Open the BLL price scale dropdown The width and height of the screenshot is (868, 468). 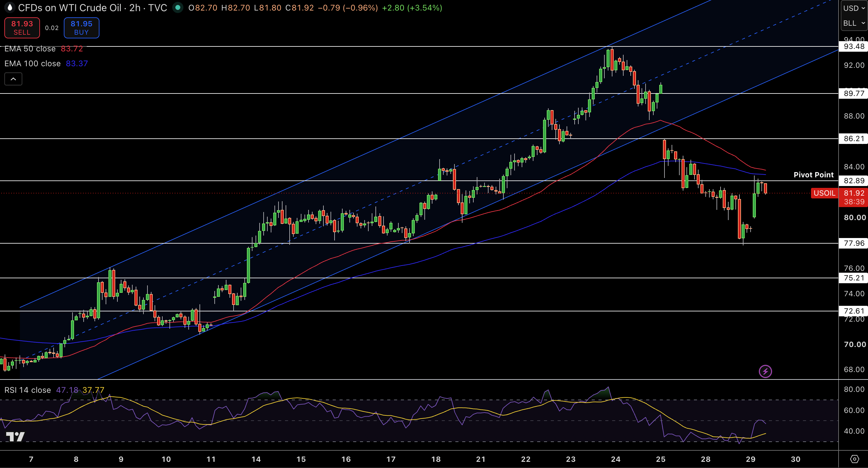pos(854,23)
